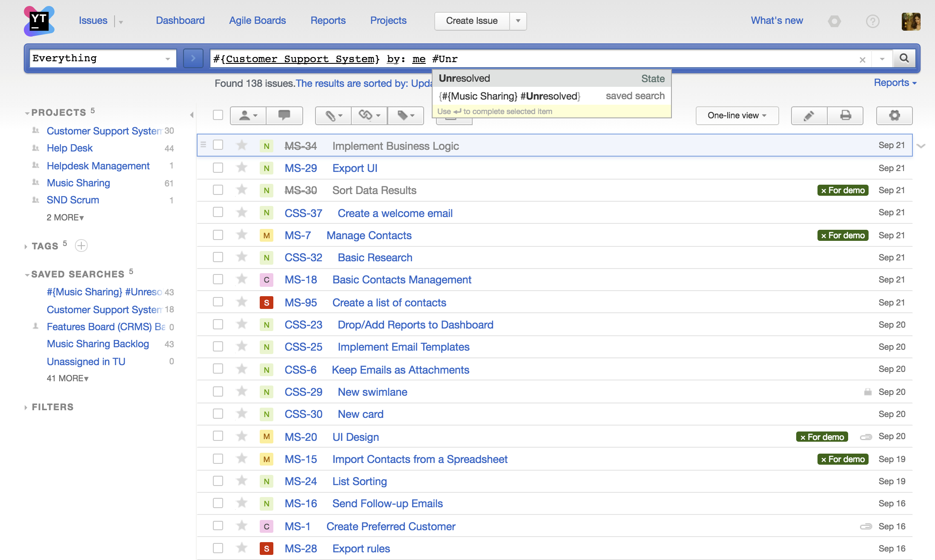Open the assignee person icon dropdown
Viewport: 935px width, 560px height.
tap(248, 115)
